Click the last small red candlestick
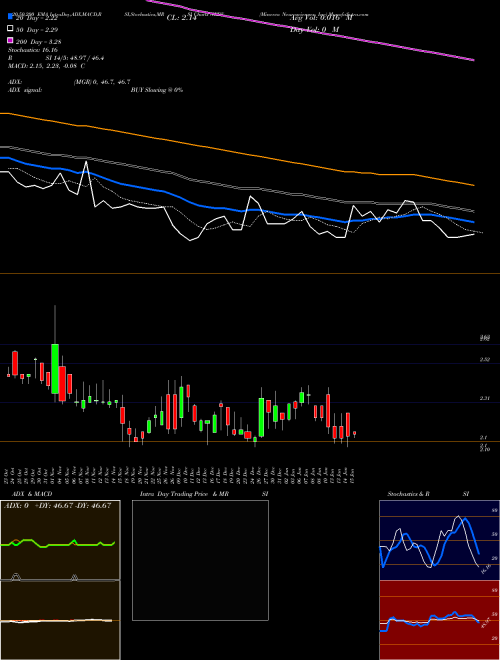Screen dimensions: 500x660 pos(354,434)
